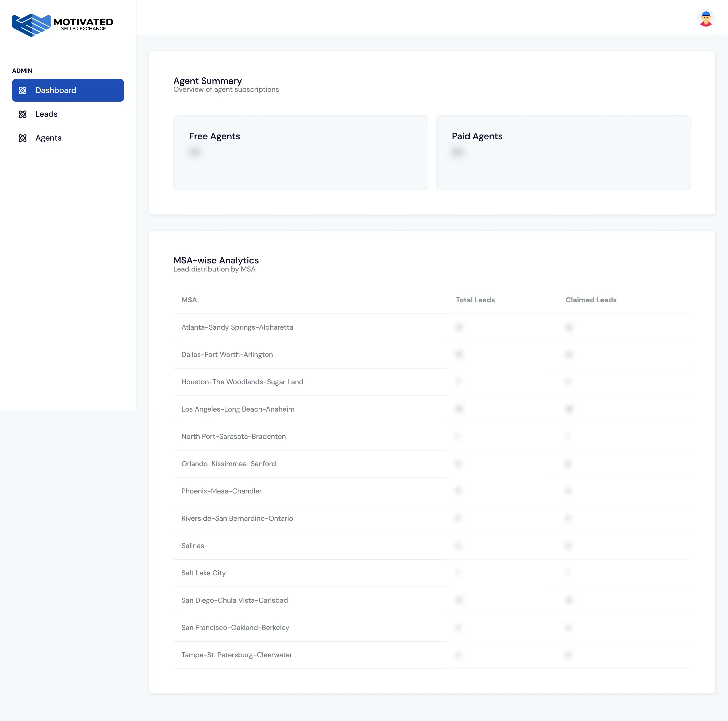Click the Claimed Leads column header
The image size is (728, 721).
[591, 300]
